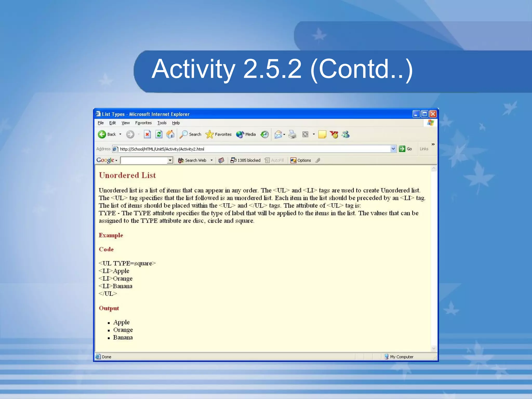This screenshot has height=399, width=532.
Task: Click the Done page icon in the status bar
Action: pyautogui.click(x=98, y=357)
